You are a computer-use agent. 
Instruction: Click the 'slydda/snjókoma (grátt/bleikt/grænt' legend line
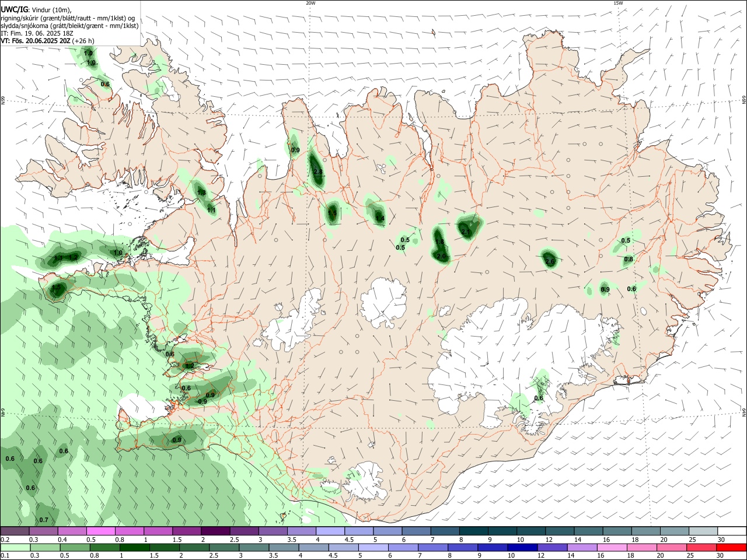click(x=69, y=26)
